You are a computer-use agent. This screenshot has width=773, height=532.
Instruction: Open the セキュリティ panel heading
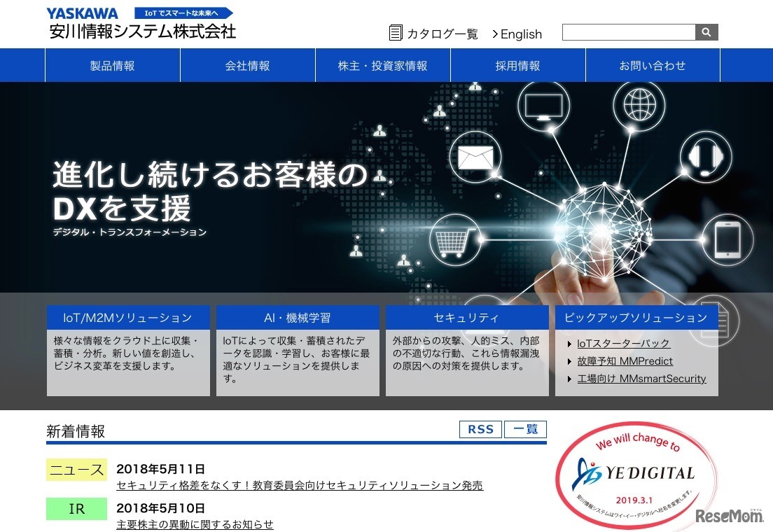[x=467, y=318]
